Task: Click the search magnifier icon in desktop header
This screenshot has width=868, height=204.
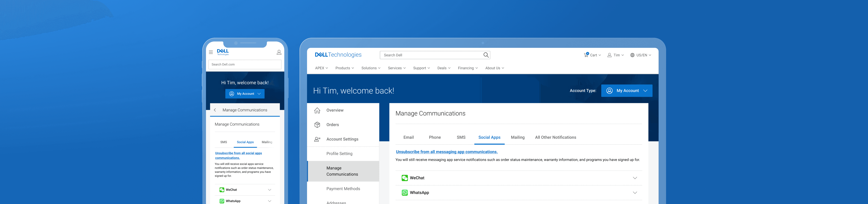Action: (x=486, y=55)
